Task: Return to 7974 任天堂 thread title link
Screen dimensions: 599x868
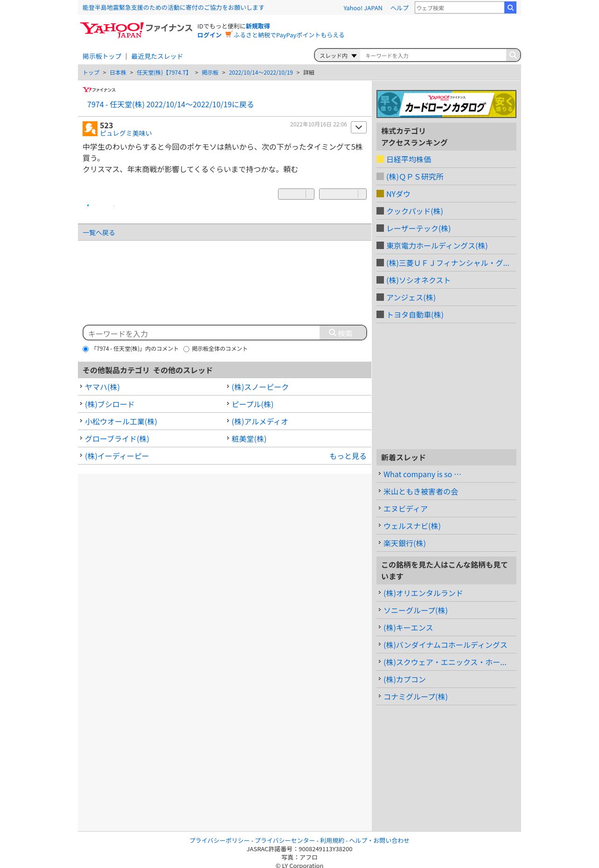Action: point(170,104)
